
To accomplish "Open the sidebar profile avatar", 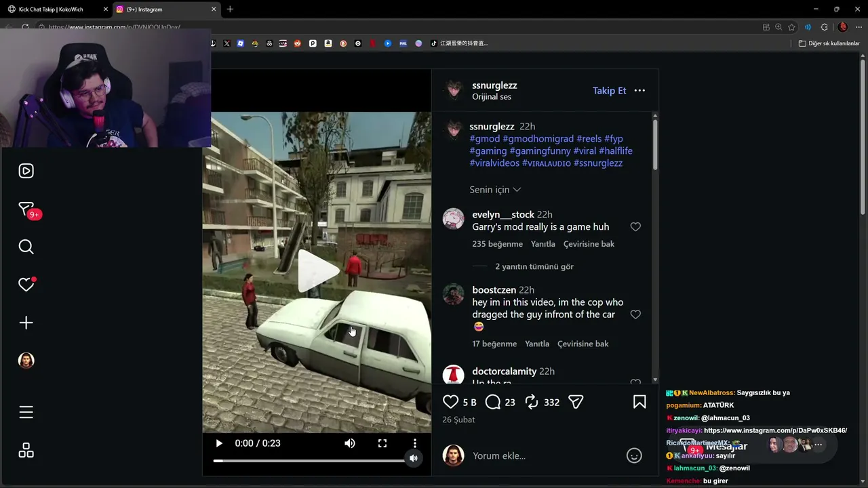I will [26, 361].
